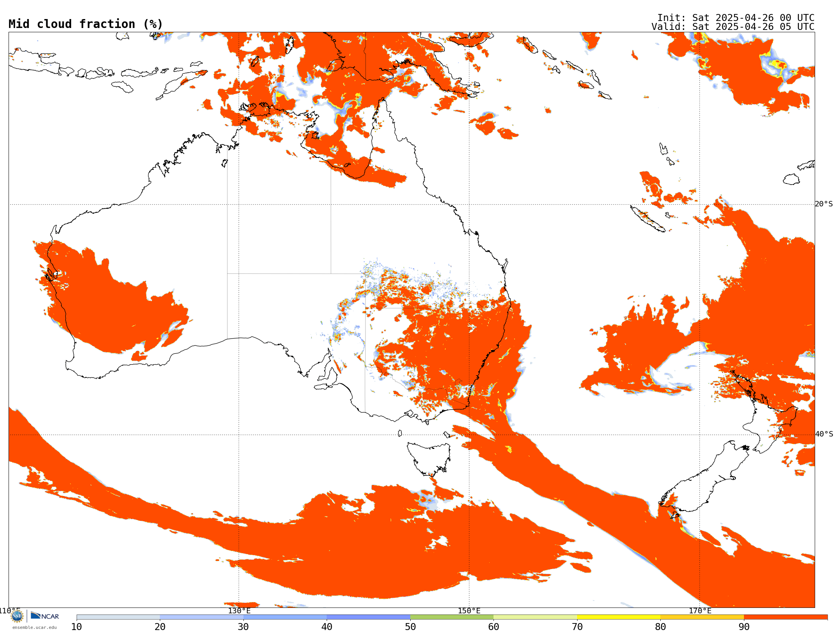Viewport: 840px width, 632px height.
Task: Select the 30-40 percent blue swatch
Action: pyautogui.click(x=285, y=617)
